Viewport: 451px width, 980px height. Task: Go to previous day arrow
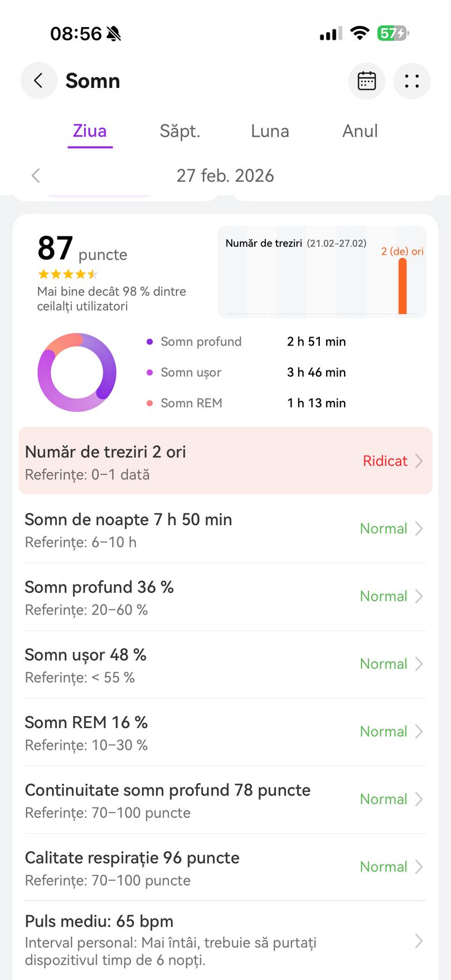tap(36, 175)
